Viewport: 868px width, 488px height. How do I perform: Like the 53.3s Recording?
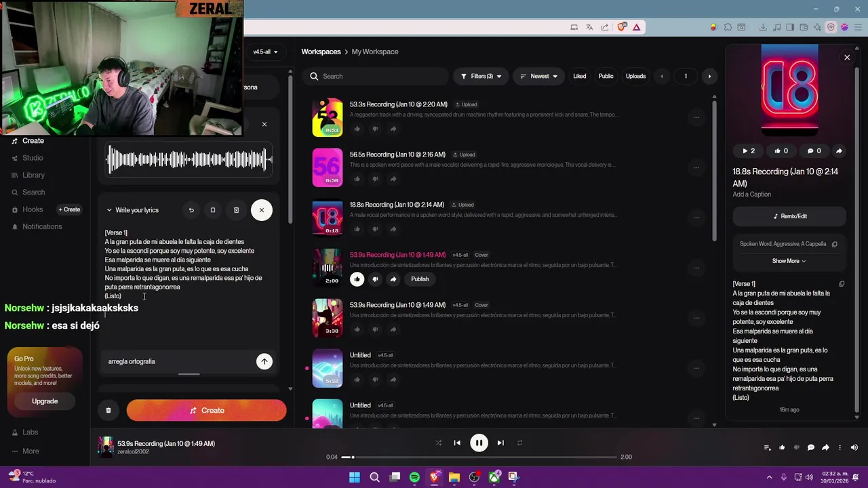[357, 129]
